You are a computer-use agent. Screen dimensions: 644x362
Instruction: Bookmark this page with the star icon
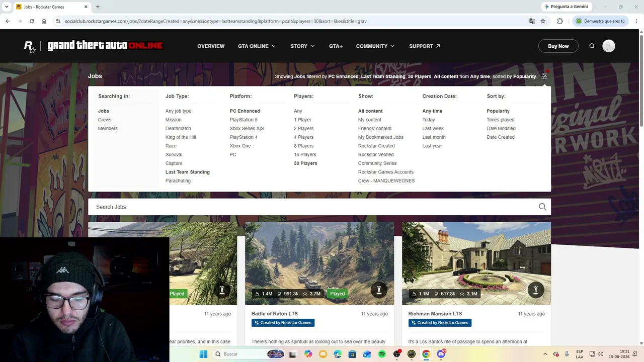(x=543, y=21)
